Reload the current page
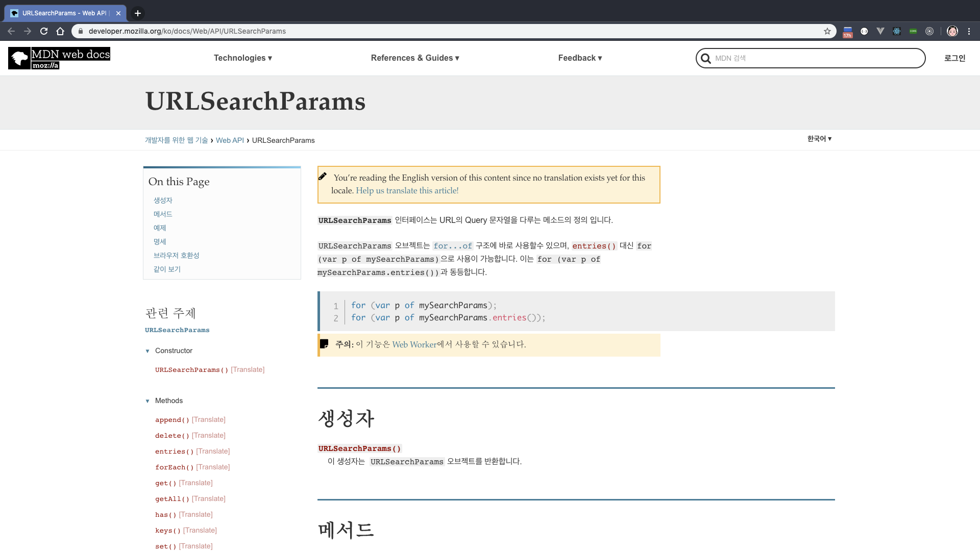The width and height of the screenshot is (980, 551). (44, 31)
